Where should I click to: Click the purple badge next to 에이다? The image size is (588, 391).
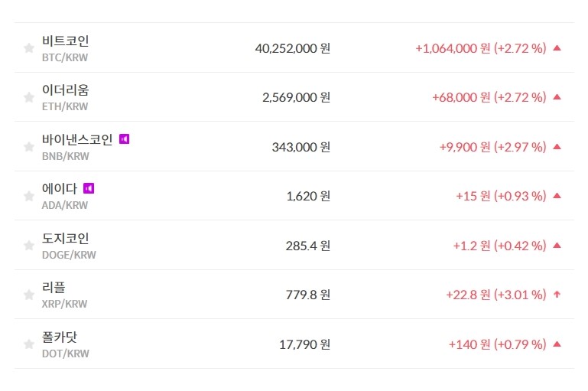(89, 188)
